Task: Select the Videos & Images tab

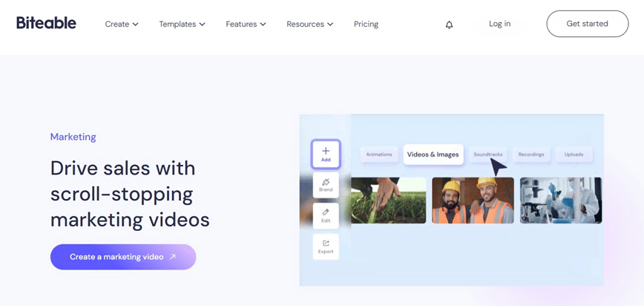Action: (433, 154)
